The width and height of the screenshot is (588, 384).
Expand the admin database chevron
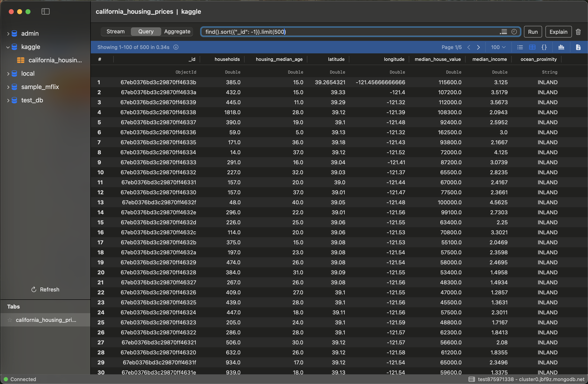click(x=8, y=34)
